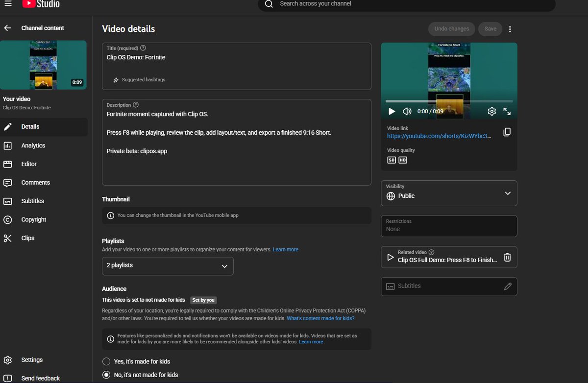Select Yes, it's made for kids

pos(106,361)
